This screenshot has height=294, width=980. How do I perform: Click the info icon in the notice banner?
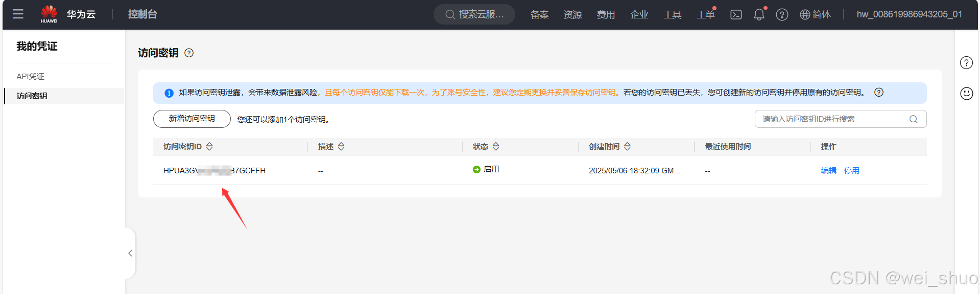click(169, 93)
